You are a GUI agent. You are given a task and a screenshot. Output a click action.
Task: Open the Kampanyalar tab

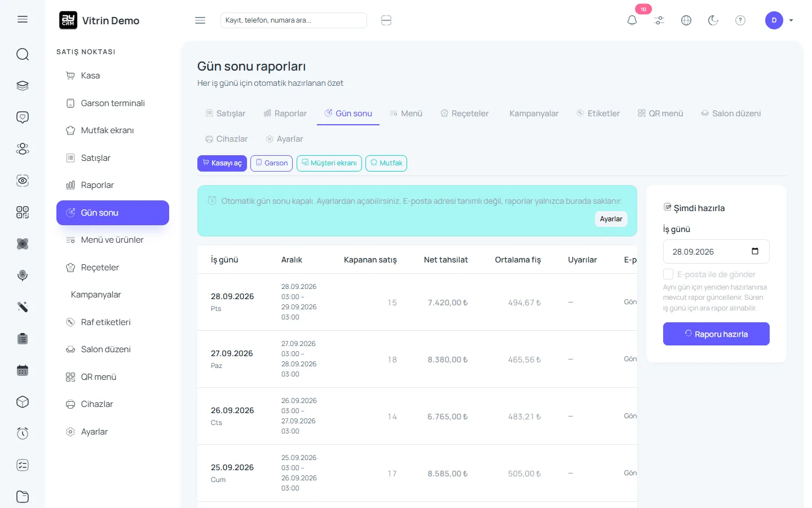point(534,113)
